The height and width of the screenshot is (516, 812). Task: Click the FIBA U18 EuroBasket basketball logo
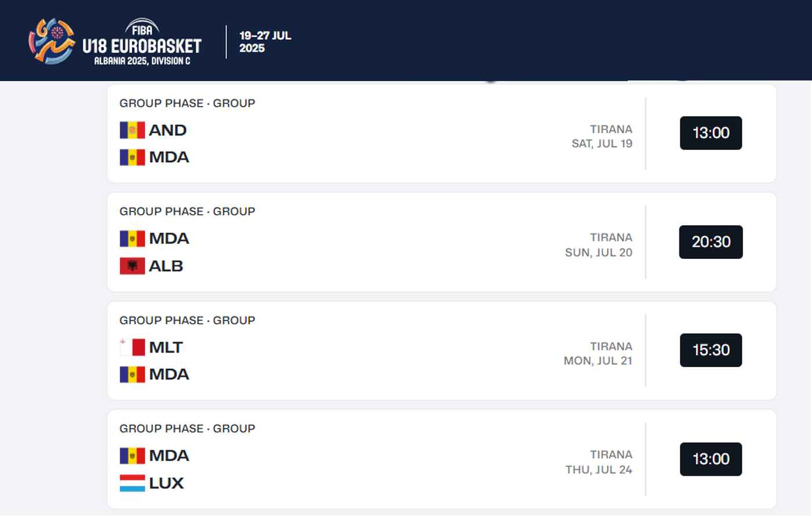click(52, 41)
